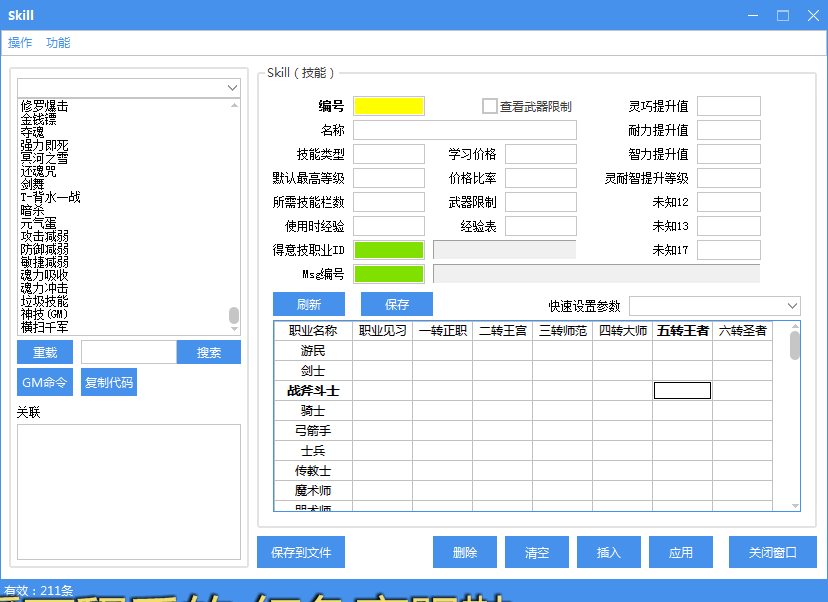Click the skill list scroll-up arrow

click(x=234, y=105)
